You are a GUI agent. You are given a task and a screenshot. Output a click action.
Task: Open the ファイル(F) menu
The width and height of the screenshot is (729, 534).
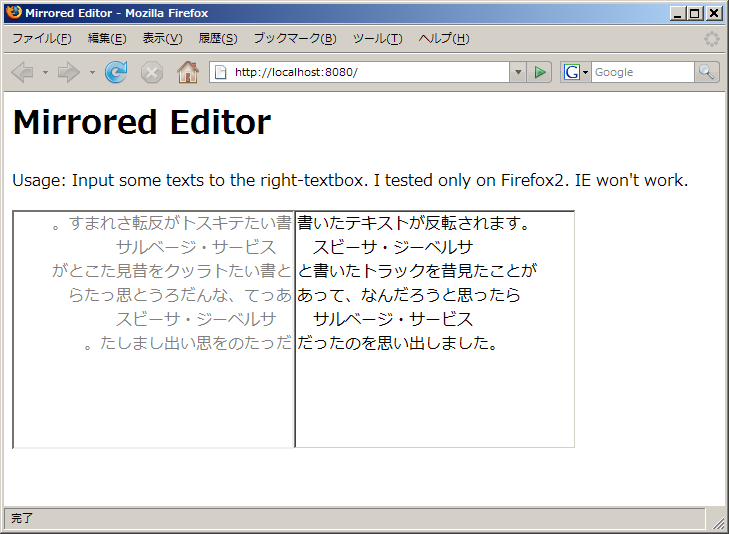pyautogui.click(x=42, y=39)
